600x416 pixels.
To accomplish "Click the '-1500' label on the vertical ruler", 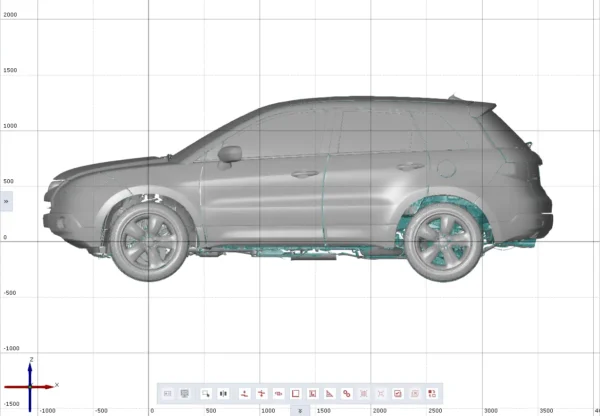I will coord(11,404).
